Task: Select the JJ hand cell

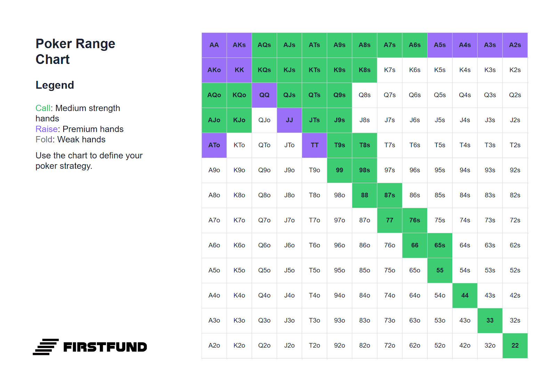Action: (289, 120)
